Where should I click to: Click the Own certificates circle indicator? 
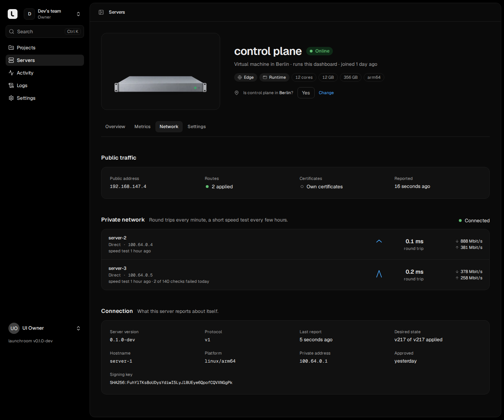[x=302, y=187]
